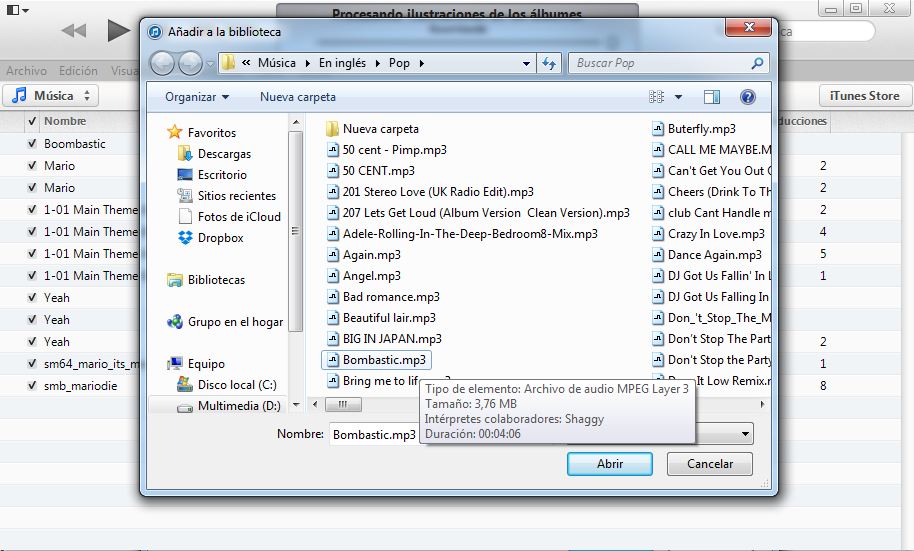
Task: Open Multimedia (D:) drive
Action: click(238, 406)
